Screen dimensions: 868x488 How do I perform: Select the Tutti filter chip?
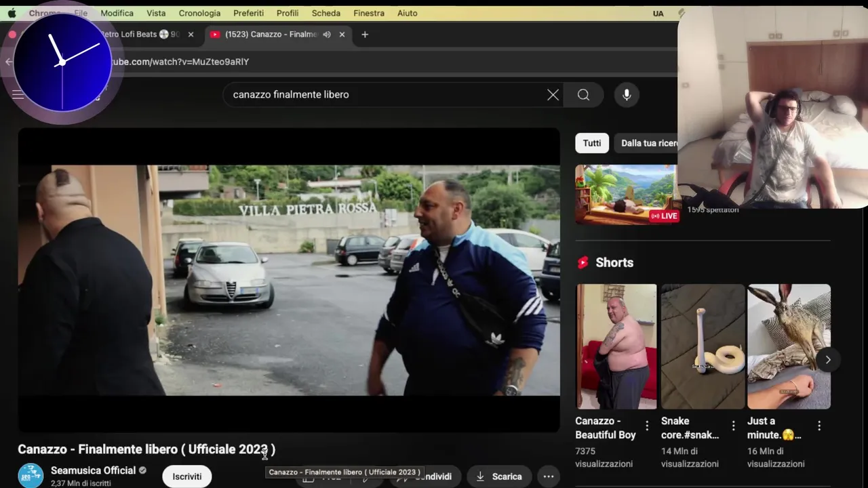pos(592,143)
